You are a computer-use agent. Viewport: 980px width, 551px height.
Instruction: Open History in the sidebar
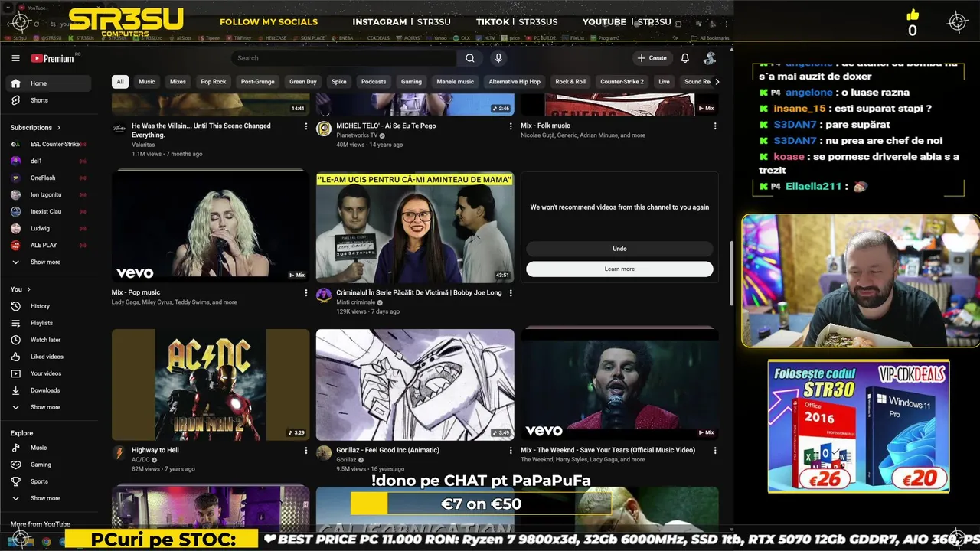(49, 306)
